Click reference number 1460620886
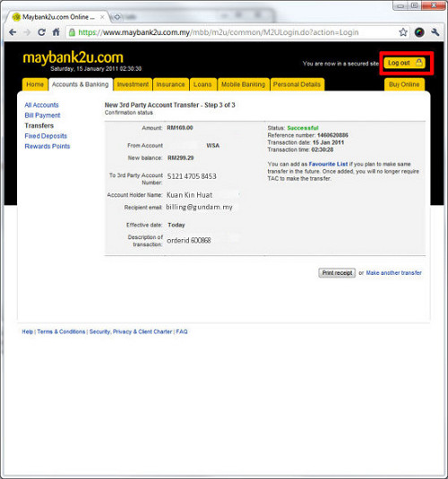The image size is (448, 479). (x=332, y=135)
